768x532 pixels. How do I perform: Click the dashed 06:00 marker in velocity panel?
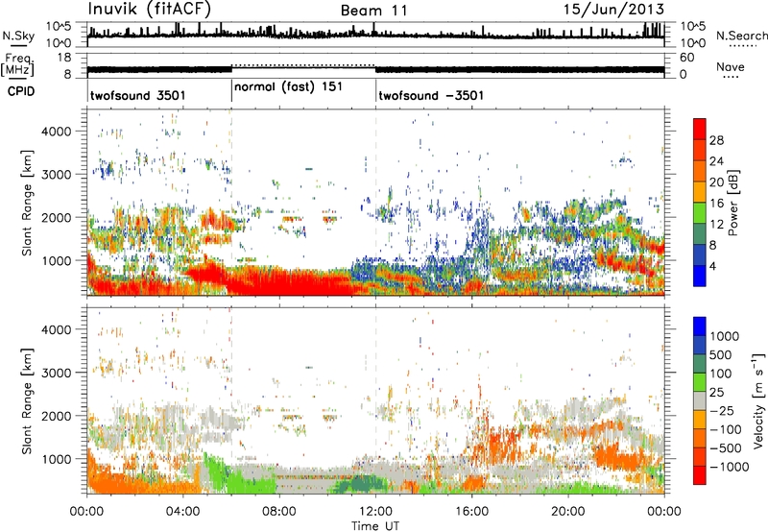231,401
